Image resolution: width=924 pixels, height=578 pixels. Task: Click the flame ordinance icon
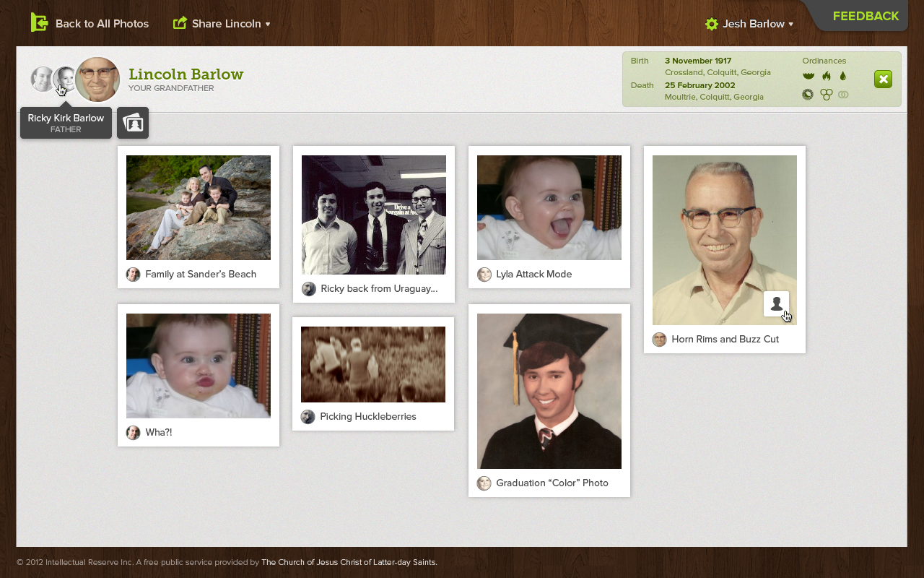pyautogui.click(x=827, y=76)
